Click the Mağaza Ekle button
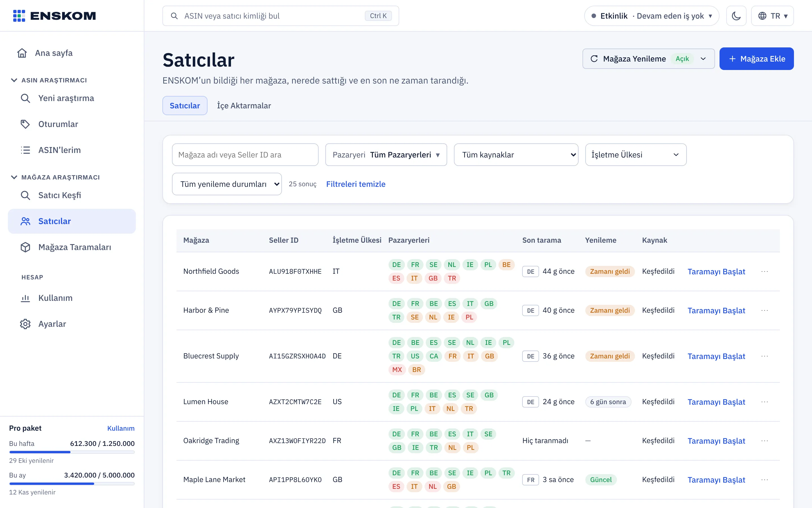 tap(756, 59)
